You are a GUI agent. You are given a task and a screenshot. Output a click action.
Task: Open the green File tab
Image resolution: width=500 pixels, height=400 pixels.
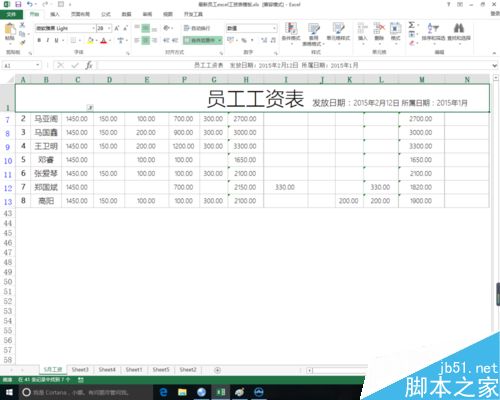pos(11,14)
